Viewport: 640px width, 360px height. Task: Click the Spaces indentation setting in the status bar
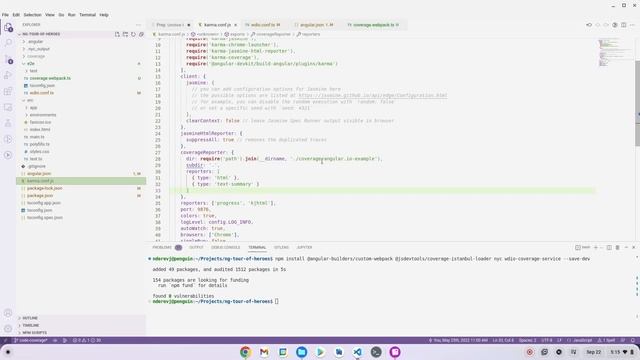click(x=527, y=340)
